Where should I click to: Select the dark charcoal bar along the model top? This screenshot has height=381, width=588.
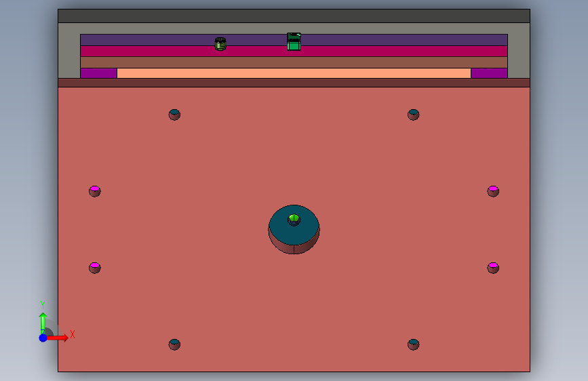point(294,16)
